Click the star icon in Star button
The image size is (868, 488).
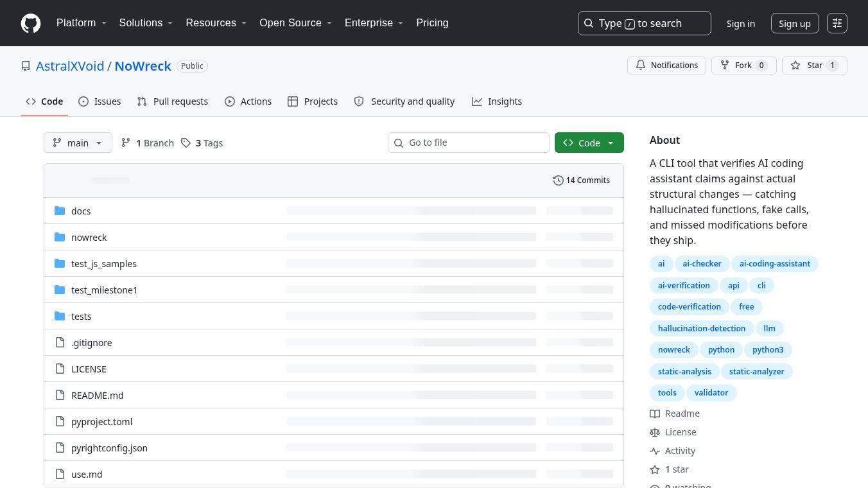click(x=795, y=65)
